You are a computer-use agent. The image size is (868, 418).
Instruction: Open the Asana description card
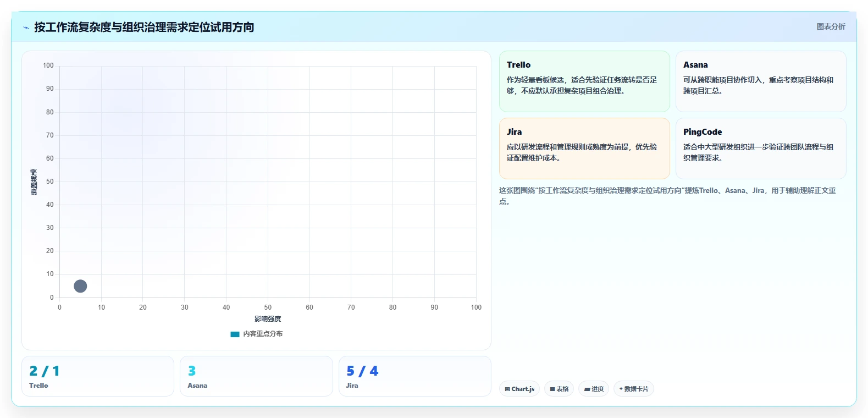pyautogui.click(x=761, y=81)
